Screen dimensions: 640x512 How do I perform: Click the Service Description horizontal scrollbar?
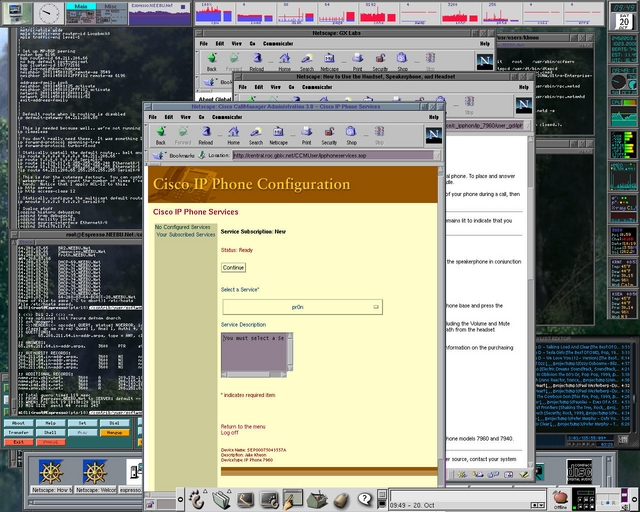coord(254,374)
